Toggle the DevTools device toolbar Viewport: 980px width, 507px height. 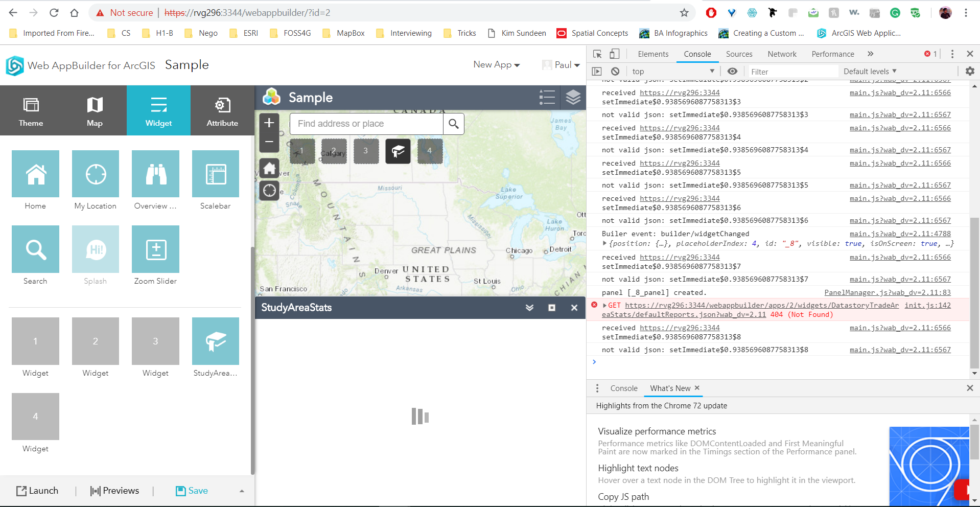click(x=615, y=54)
